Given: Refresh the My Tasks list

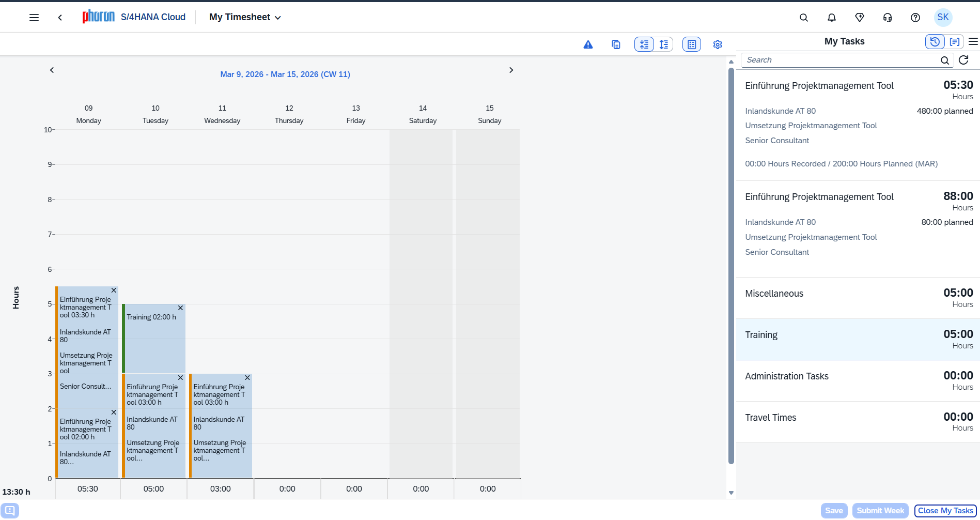Looking at the screenshot, I should pos(963,60).
